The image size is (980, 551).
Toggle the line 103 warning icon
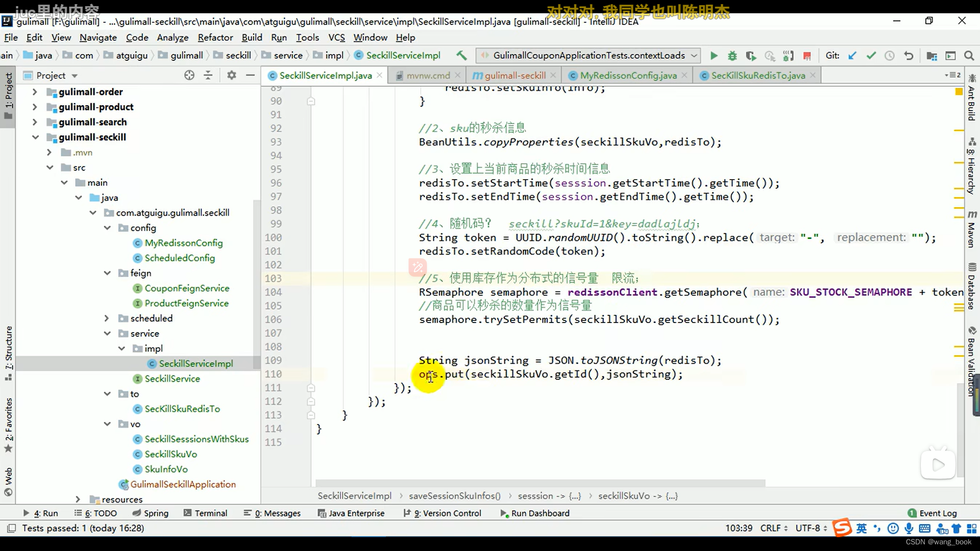point(418,268)
